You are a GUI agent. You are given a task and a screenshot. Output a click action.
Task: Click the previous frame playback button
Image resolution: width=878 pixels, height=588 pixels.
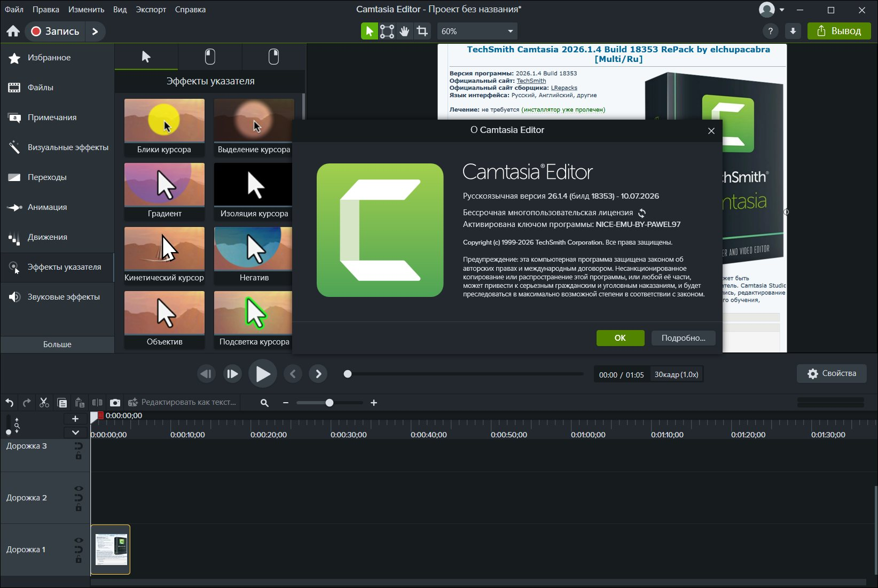click(206, 374)
